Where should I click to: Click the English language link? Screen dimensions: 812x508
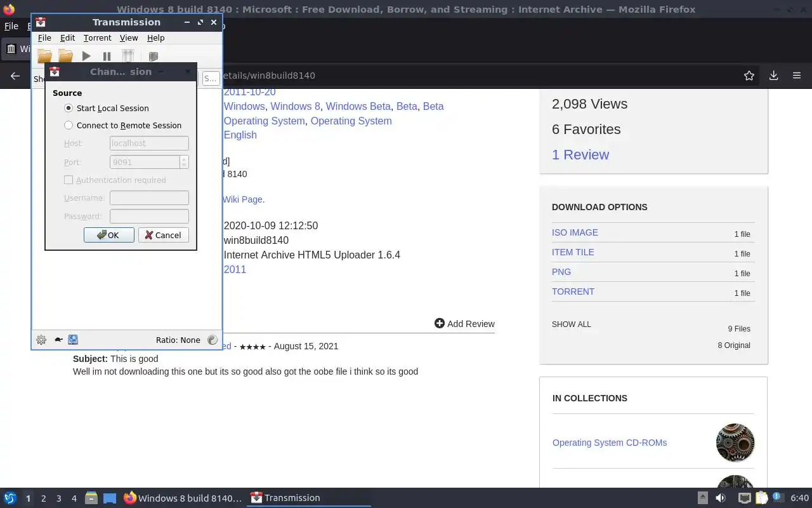[240, 135]
